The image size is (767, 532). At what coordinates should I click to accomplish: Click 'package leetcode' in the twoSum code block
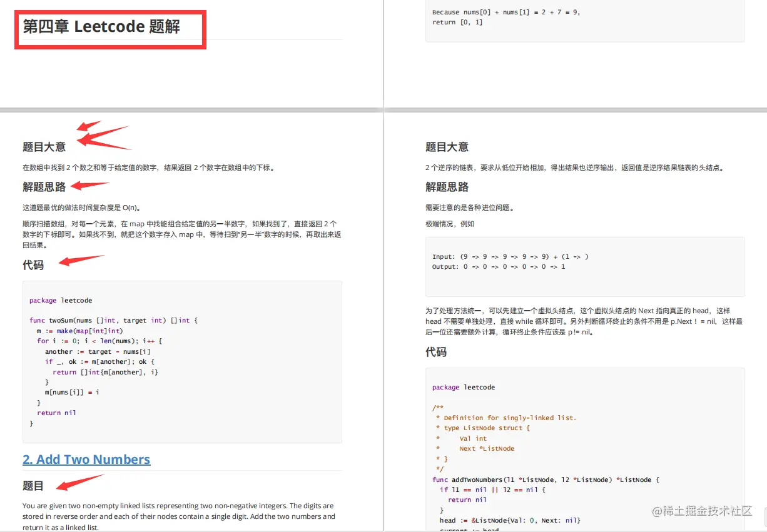tap(61, 300)
